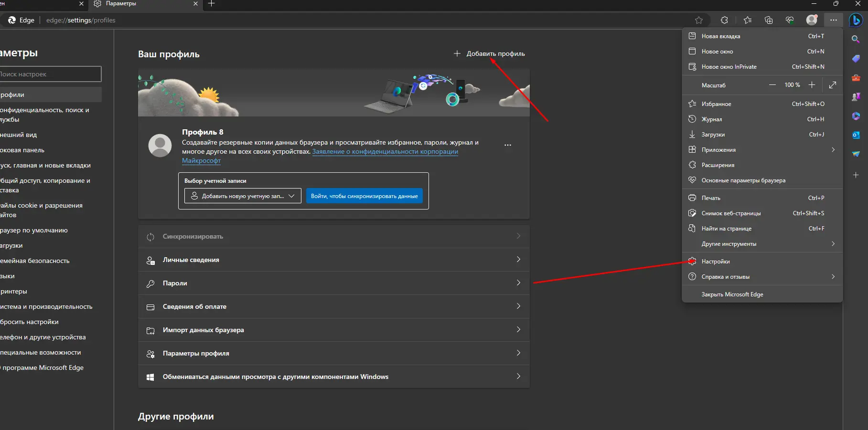Open the Семейная безопасность settings section
The image size is (868, 430).
pos(50,261)
